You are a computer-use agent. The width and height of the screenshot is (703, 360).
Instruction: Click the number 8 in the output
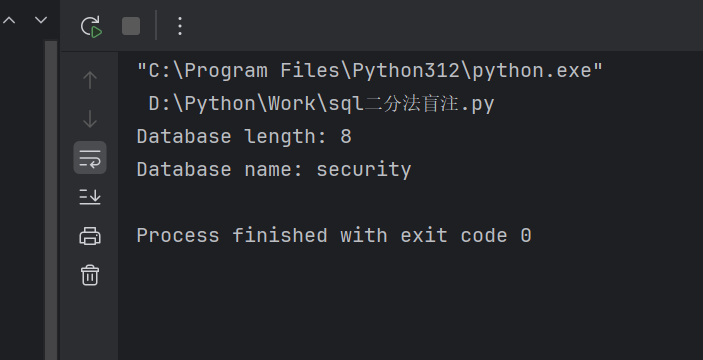point(346,136)
